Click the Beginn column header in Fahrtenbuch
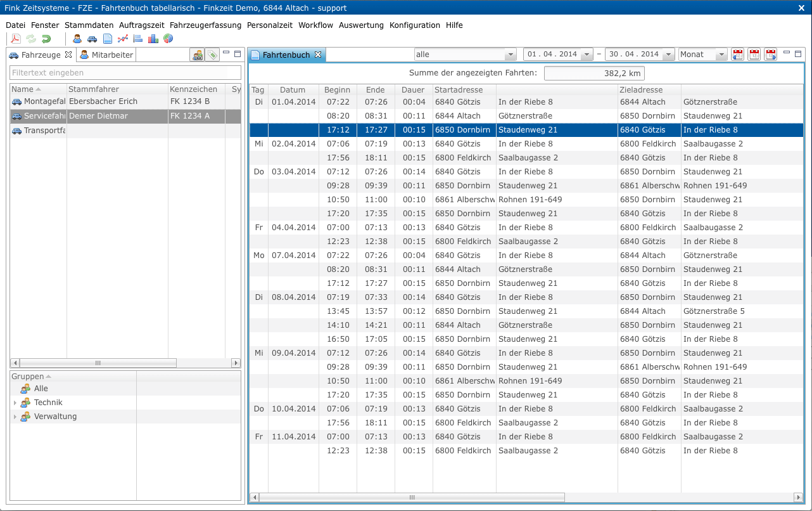Image resolution: width=812 pixels, height=511 pixels. click(338, 90)
